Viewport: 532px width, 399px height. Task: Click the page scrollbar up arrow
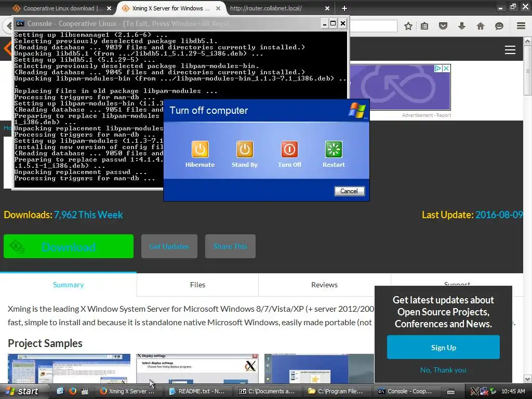(527, 42)
